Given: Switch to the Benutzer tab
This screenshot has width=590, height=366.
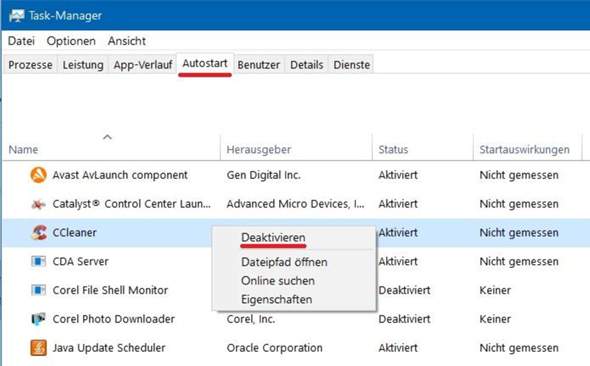Looking at the screenshot, I should point(259,65).
